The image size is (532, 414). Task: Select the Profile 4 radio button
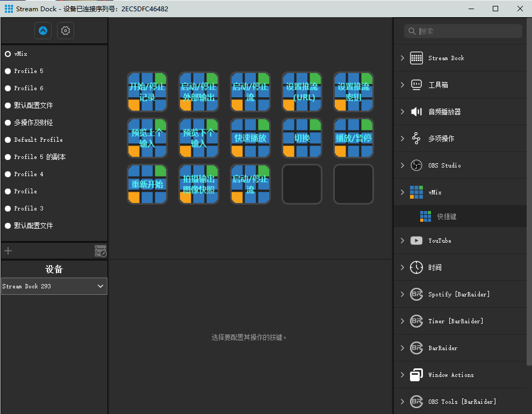8,175
